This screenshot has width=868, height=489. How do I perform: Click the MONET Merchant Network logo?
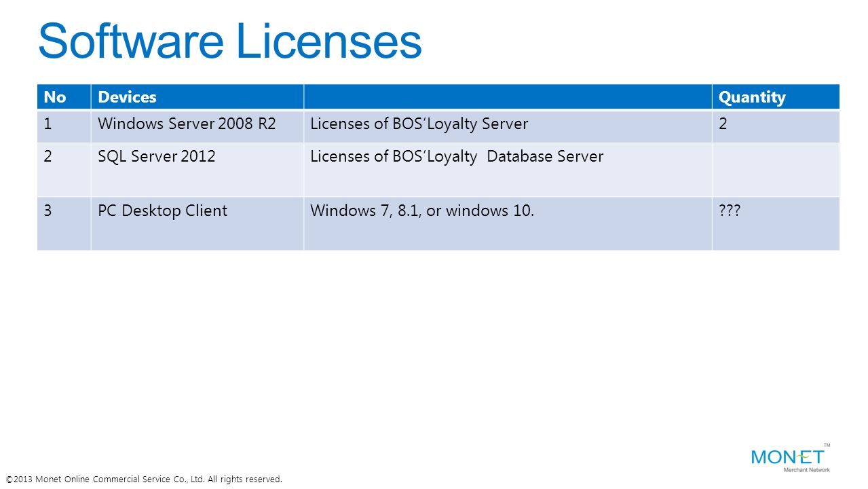(791, 458)
